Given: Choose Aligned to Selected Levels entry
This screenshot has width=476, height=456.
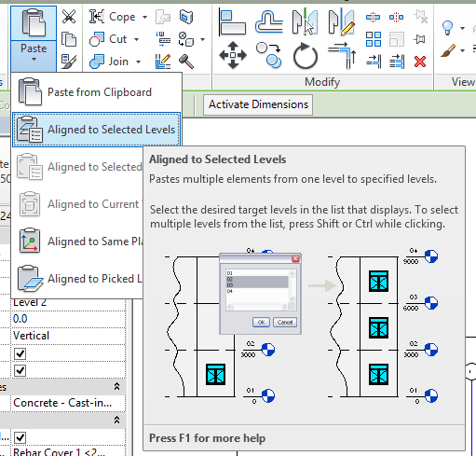Looking at the screenshot, I should pyautogui.click(x=96, y=130).
